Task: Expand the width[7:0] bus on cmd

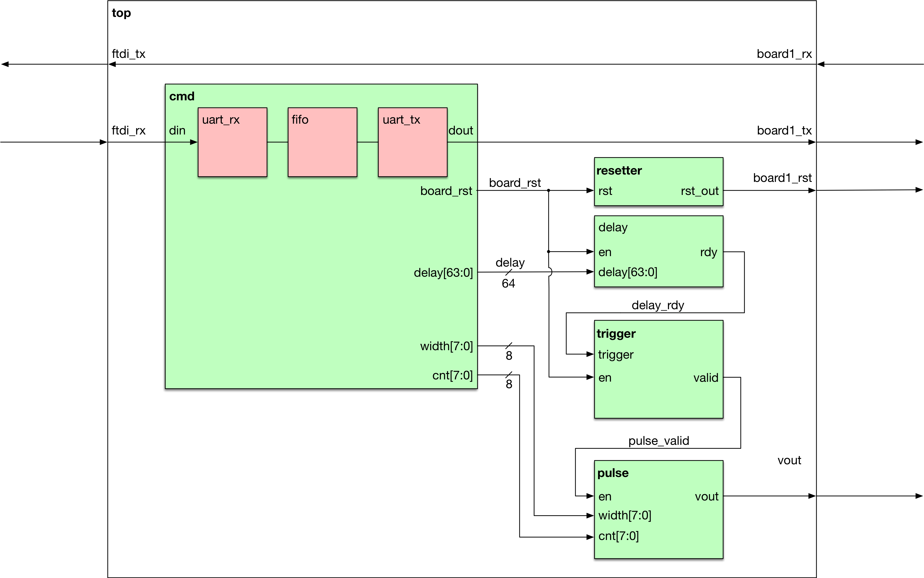Action: click(447, 346)
